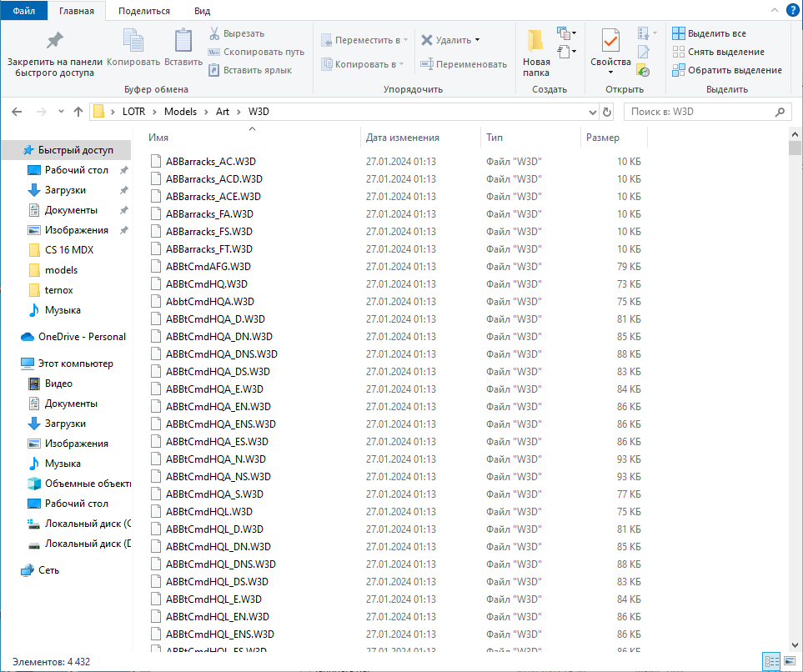This screenshot has height=672, width=803.
Task: Pin folder to Quick Access panel
Action: (x=55, y=53)
